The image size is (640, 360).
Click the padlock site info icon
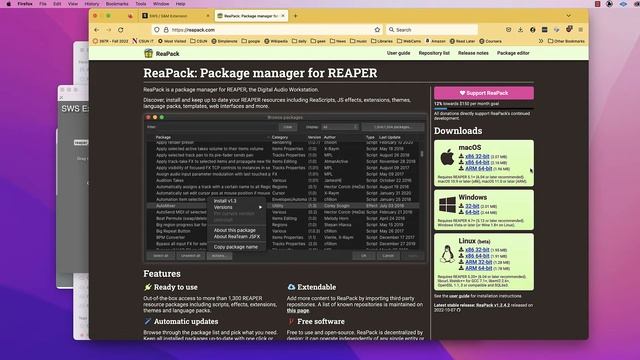click(166, 30)
